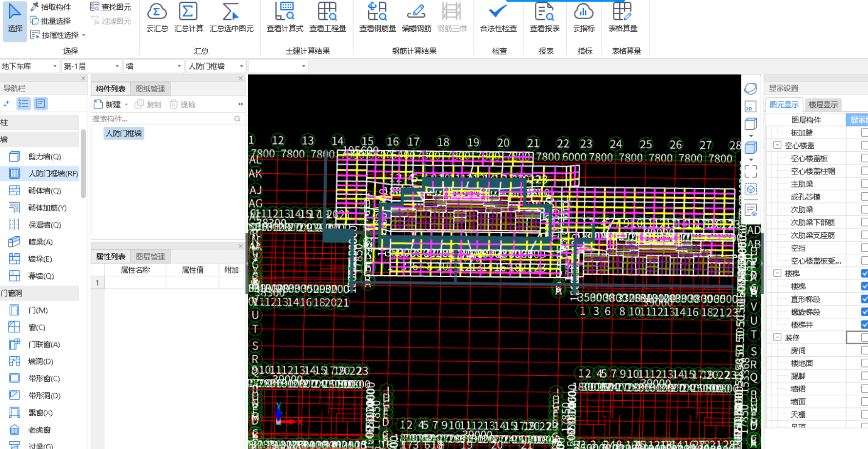This screenshot has width=868, height=449.
Task: Click 批量选择 batch select tool
Action: [x=51, y=21]
